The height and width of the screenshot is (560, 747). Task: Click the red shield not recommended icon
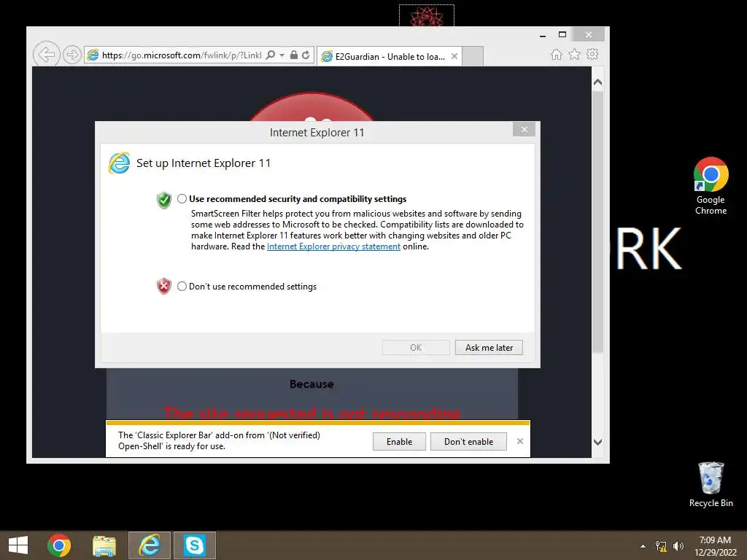(x=164, y=286)
